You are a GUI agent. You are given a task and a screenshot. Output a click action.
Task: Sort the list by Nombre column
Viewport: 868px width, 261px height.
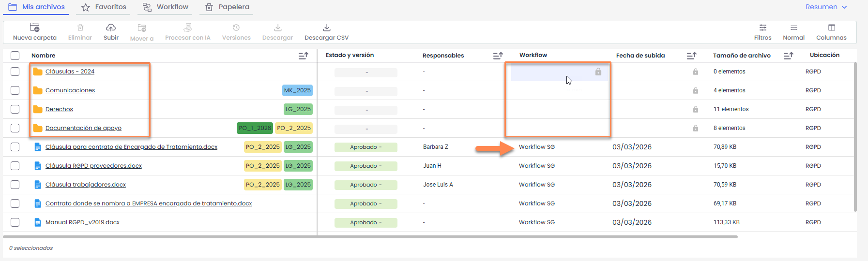[x=304, y=56]
